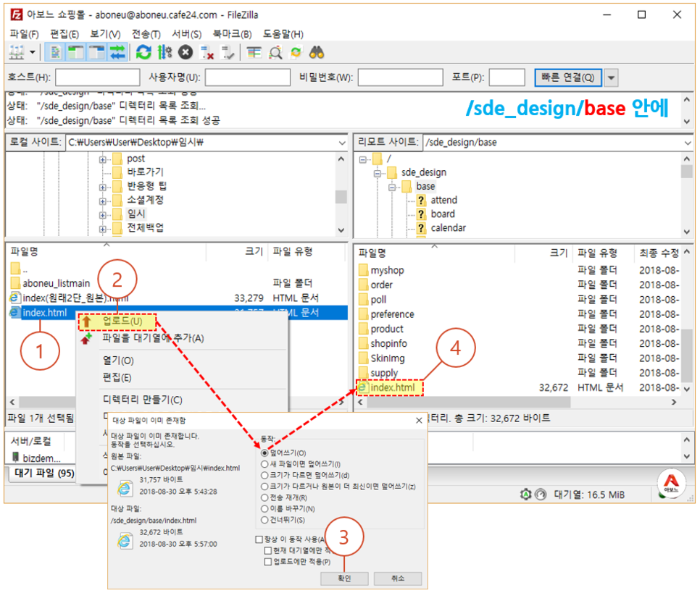700x593 pixels.
Task: Click the queue settings gear icon in status bar
Action: point(526,495)
